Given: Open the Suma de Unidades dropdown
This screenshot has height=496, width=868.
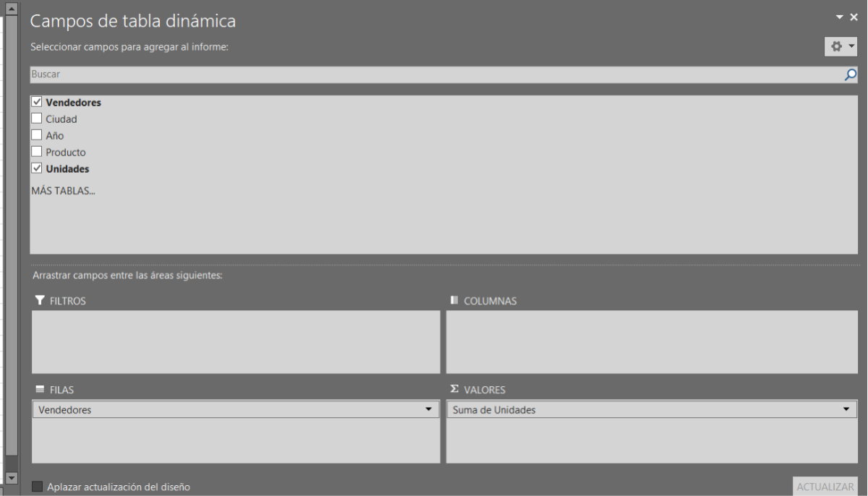Looking at the screenshot, I should coord(847,410).
